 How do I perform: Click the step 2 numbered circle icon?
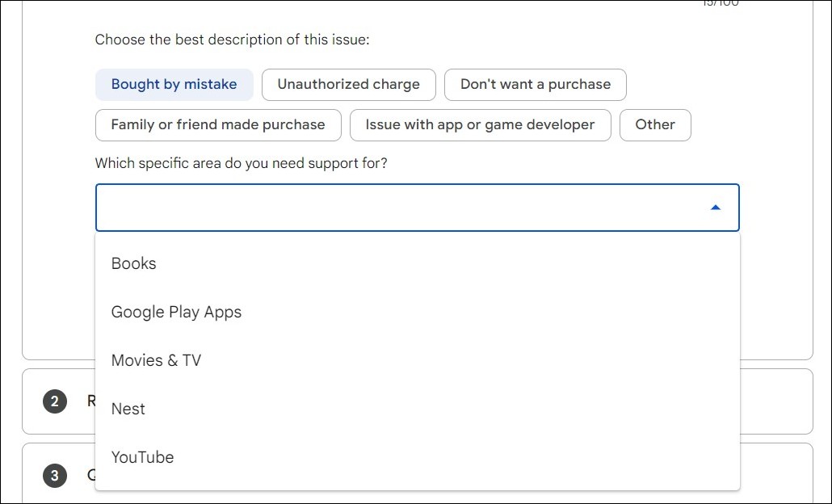click(54, 401)
